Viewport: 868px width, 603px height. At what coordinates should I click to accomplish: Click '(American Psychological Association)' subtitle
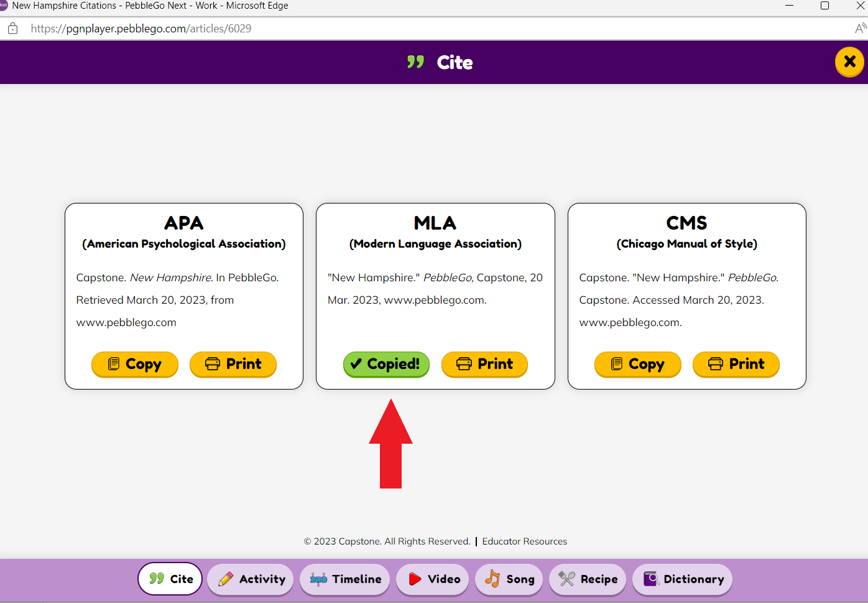coord(184,244)
